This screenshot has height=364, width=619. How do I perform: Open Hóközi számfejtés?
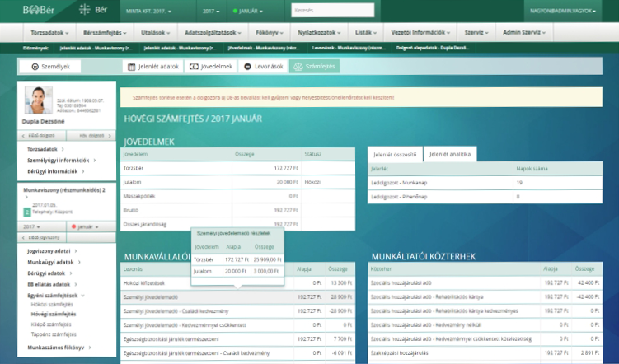[52, 305]
